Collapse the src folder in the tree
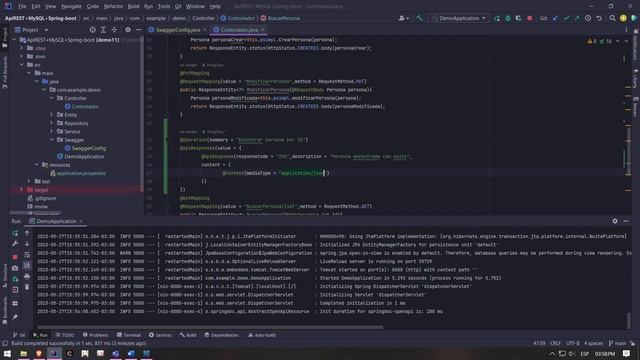 22,65
